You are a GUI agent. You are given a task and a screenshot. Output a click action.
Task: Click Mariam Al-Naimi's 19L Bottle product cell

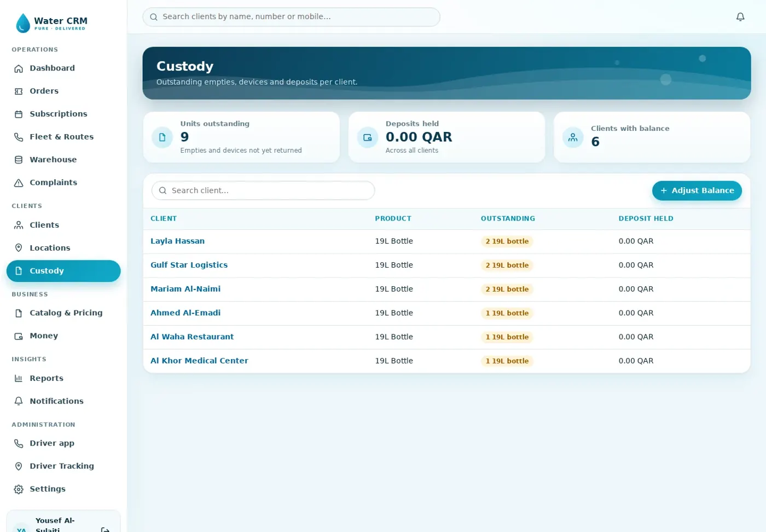point(394,289)
